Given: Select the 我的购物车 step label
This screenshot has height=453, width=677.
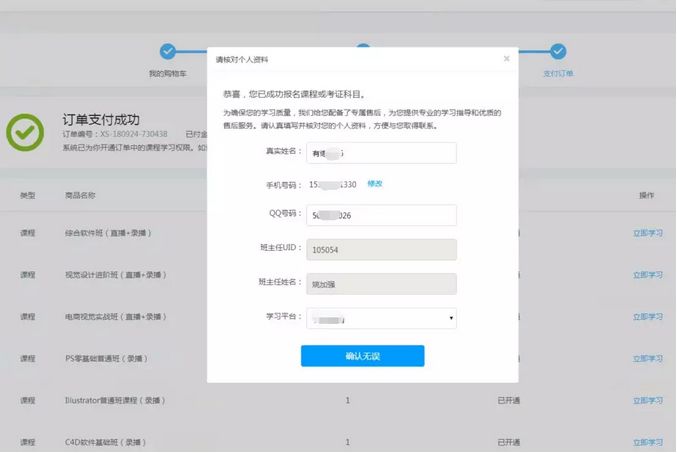Looking at the screenshot, I should 168,74.
